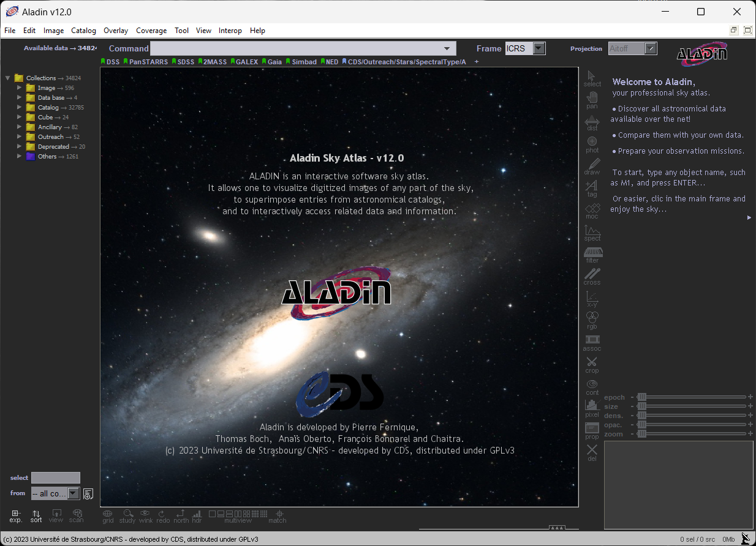
Task: Activate the select tool
Action: point(592,78)
